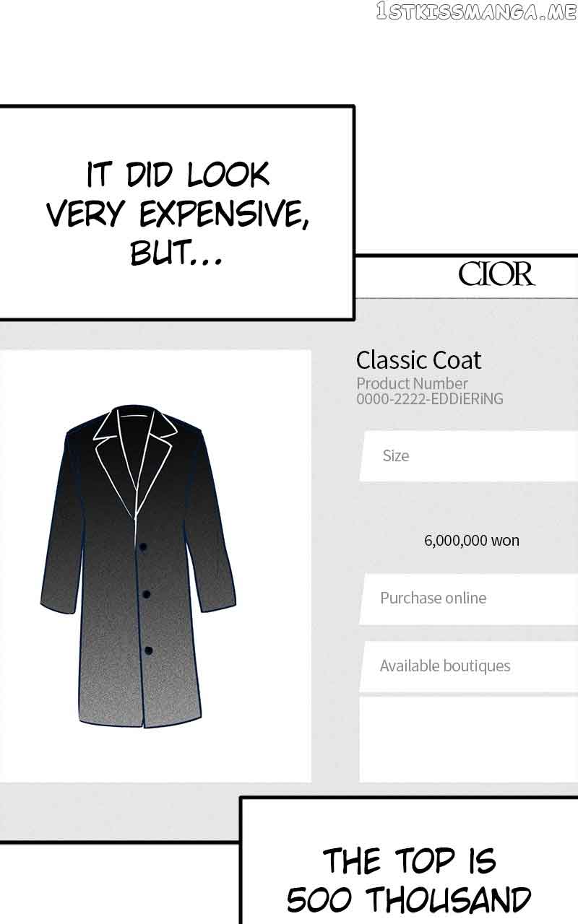Click the 'It did look very expensive' caption box
The height and width of the screenshot is (924, 578).
coord(177,214)
